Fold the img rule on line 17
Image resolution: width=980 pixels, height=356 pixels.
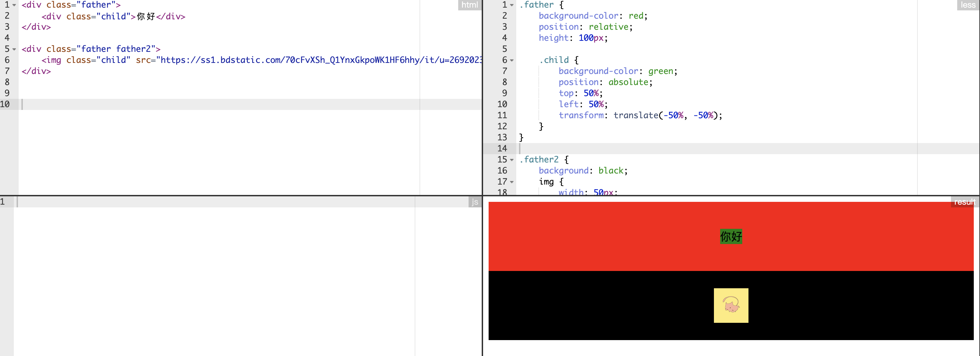click(512, 182)
